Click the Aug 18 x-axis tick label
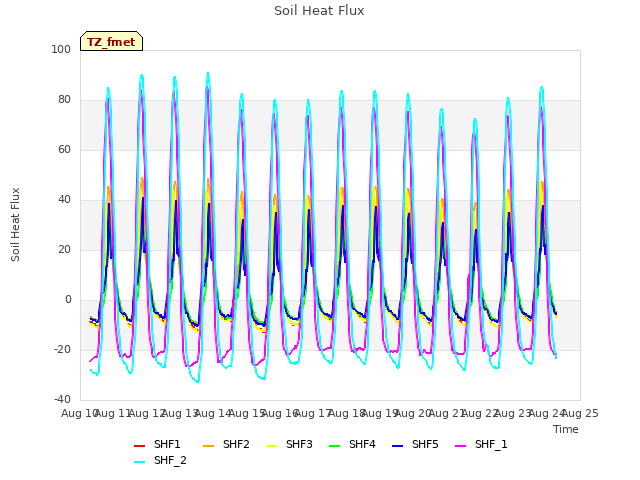640x480 pixels. click(347, 413)
